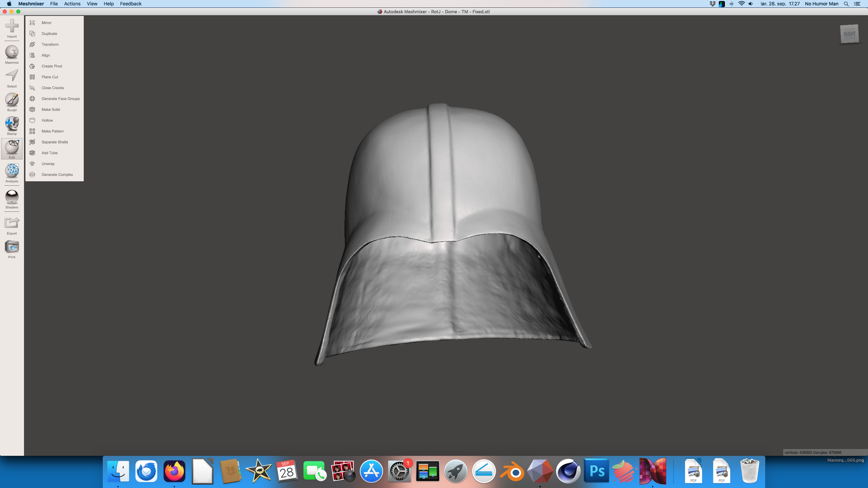Image resolution: width=868 pixels, height=488 pixels.
Task: Open Finder from the Dock
Action: 118,471
